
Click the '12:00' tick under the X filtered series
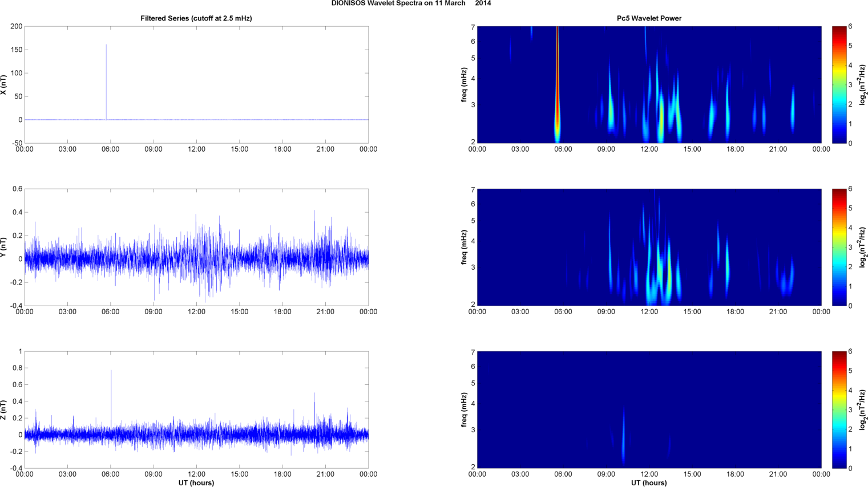point(196,149)
